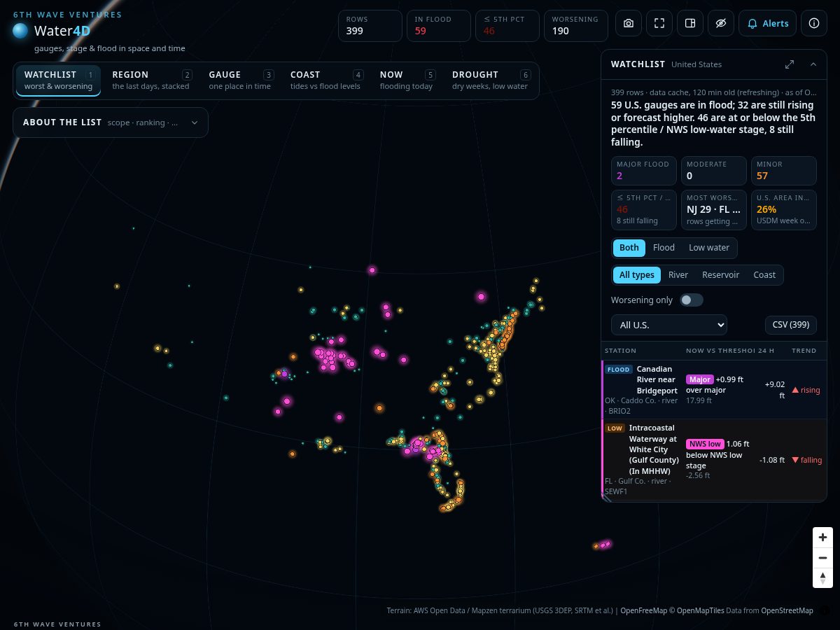Zoom in on the map
Screen dimensions: 840x630
click(x=822, y=537)
